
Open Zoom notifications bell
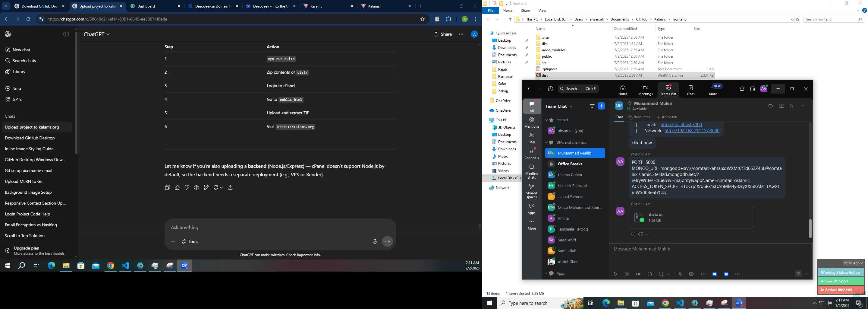[742, 89]
